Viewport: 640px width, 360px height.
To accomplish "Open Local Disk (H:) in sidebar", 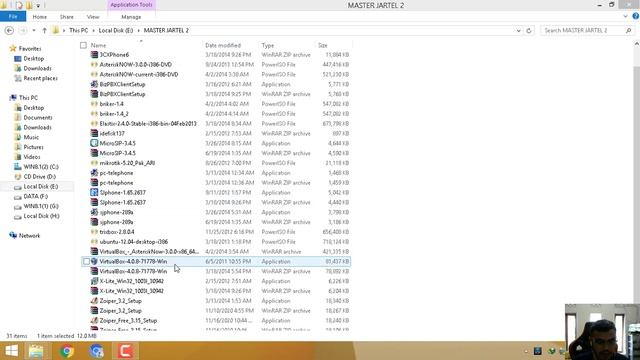I will click(41, 216).
